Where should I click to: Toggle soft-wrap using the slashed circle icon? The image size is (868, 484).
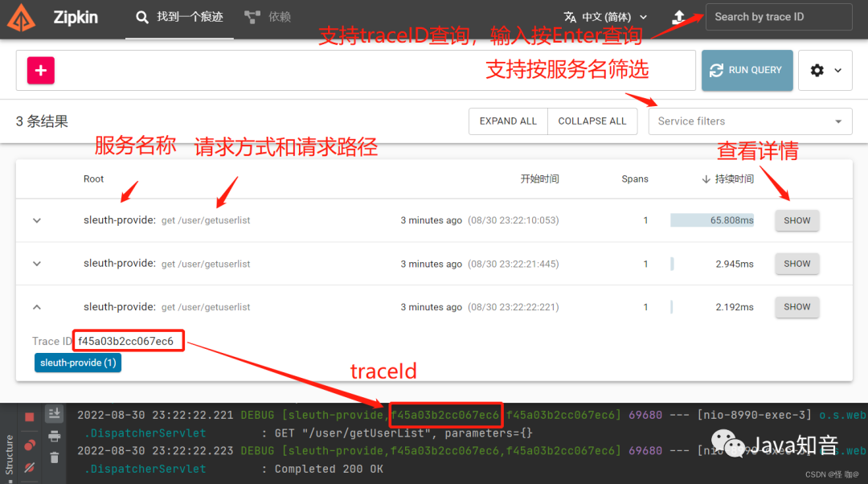point(28,465)
